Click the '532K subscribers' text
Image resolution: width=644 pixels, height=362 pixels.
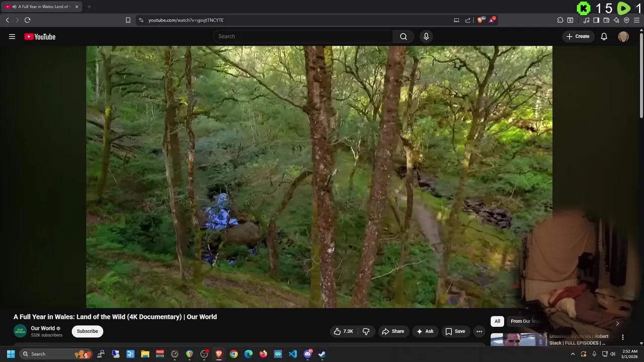point(46,335)
